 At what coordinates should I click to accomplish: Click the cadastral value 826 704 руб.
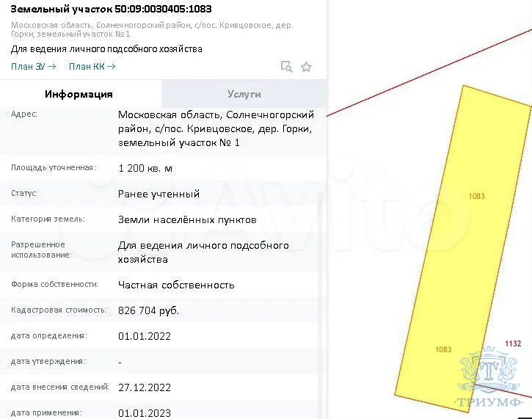click(x=148, y=310)
